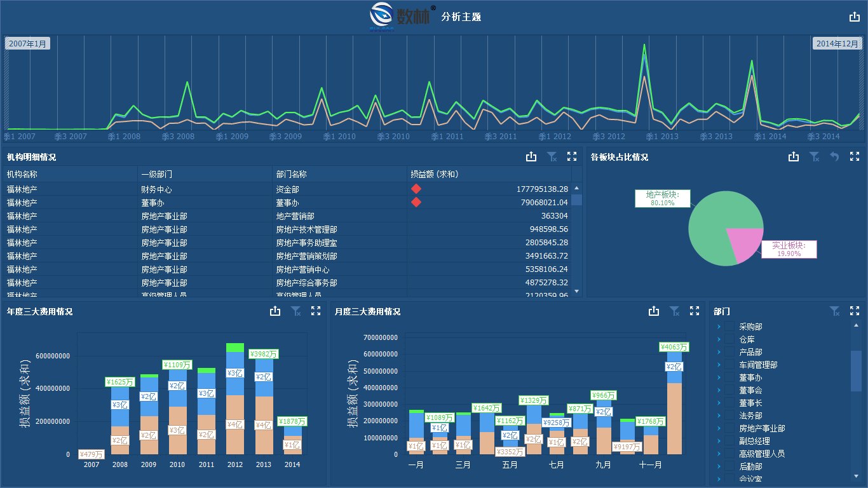Click the 部门 list scrollbar thumb
This screenshot has height=488, width=868.
point(856,371)
